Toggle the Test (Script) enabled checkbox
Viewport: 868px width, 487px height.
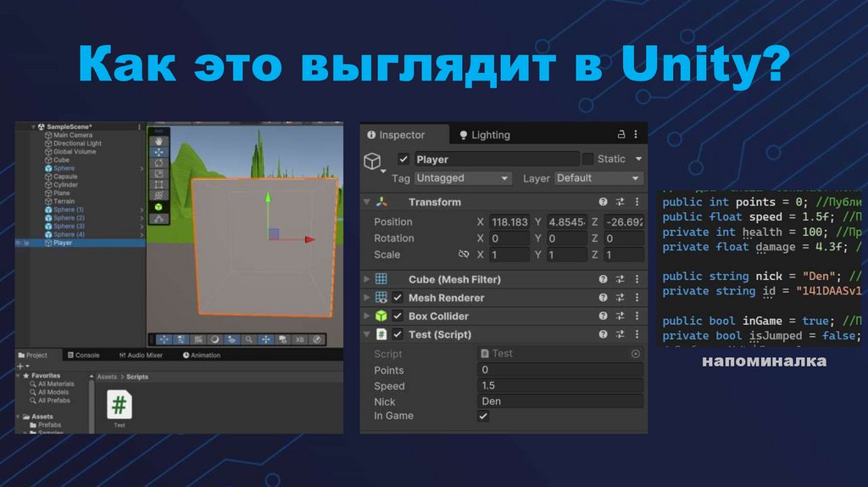[x=398, y=334]
